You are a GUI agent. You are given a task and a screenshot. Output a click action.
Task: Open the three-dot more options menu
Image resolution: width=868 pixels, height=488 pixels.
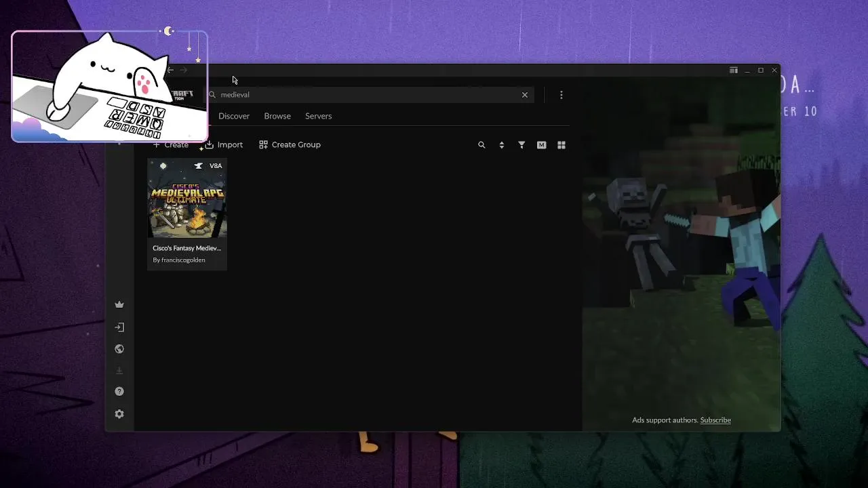pos(561,95)
